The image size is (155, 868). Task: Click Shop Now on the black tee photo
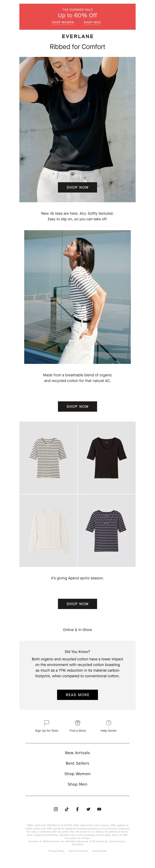pyautogui.click(x=77, y=187)
